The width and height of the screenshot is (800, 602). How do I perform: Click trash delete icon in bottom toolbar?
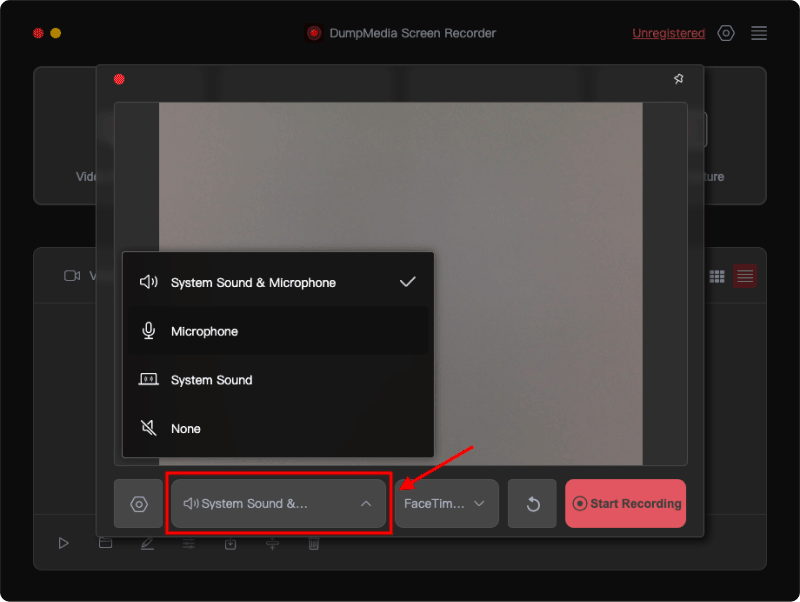pyautogui.click(x=314, y=544)
